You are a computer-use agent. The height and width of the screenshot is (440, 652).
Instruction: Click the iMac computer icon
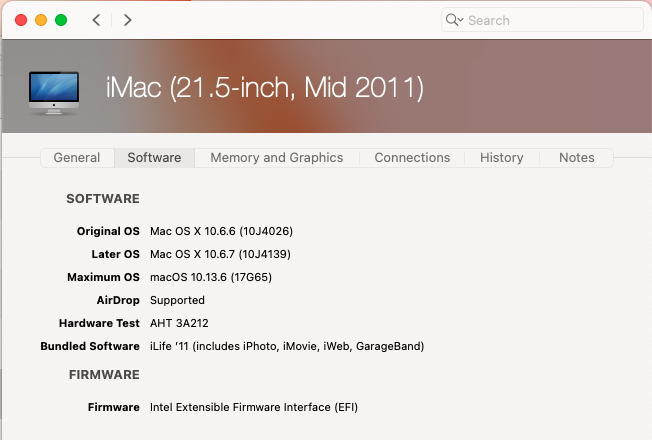(x=55, y=91)
